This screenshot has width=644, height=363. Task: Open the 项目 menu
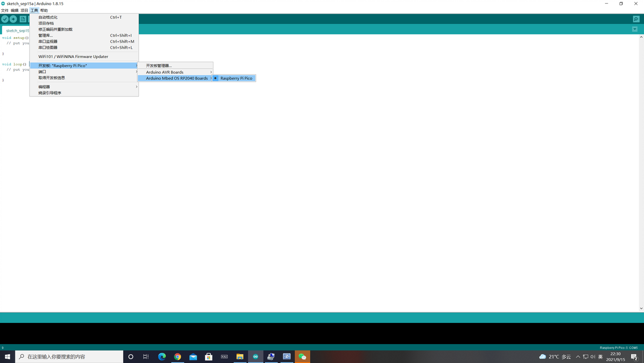coord(24,10)
